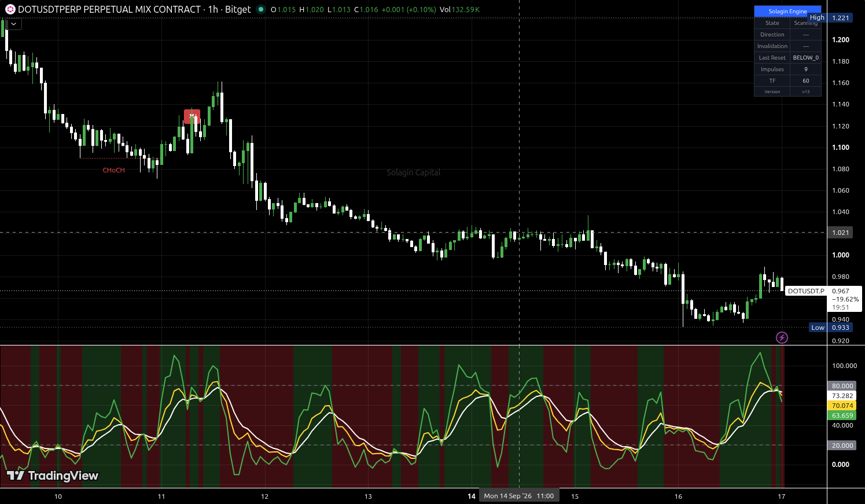865x504 pixels.
Task: Click the High 1.221 price label
Action: [x=830, y=18]
